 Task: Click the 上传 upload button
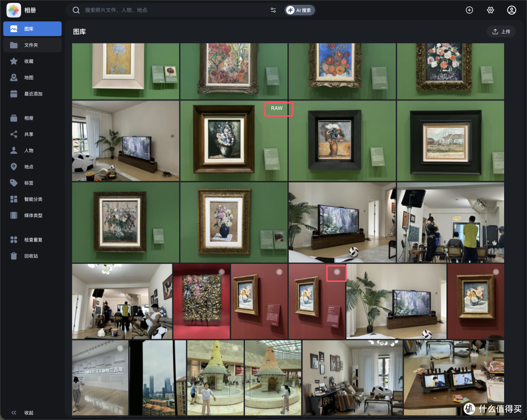(x=501, y=32)
